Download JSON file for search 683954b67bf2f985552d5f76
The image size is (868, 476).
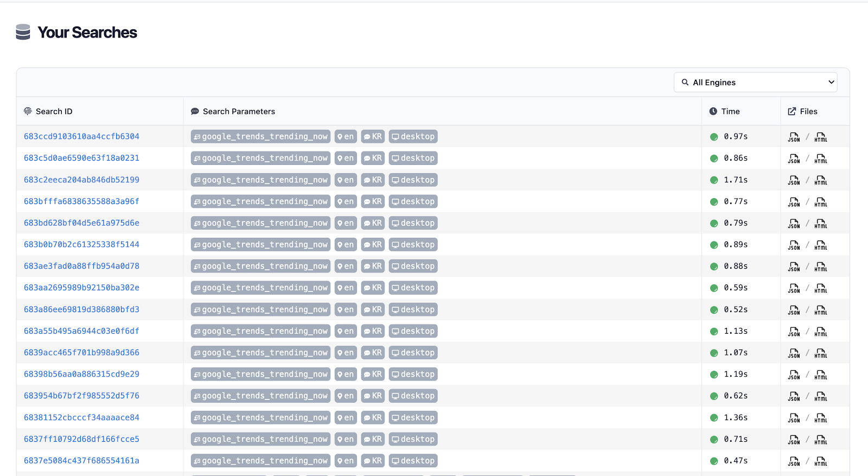click(x=794, y=396)
